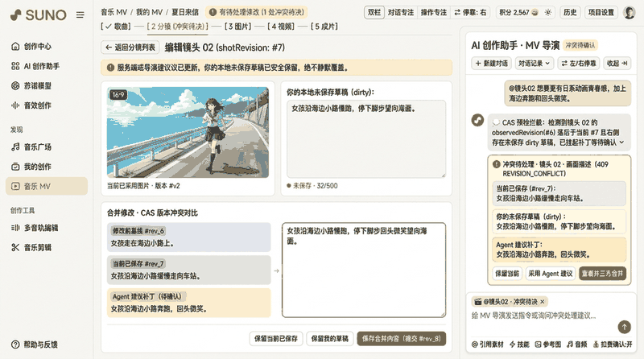This screenshot has width=644, height=359.
Task: Click the assistant avatar icon in chat
Action: (477, 121)
